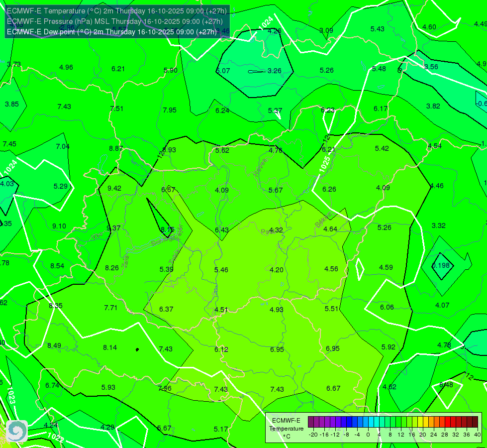Click the dew point value 6.26
The image size is (487, 448).
[329, 189]
